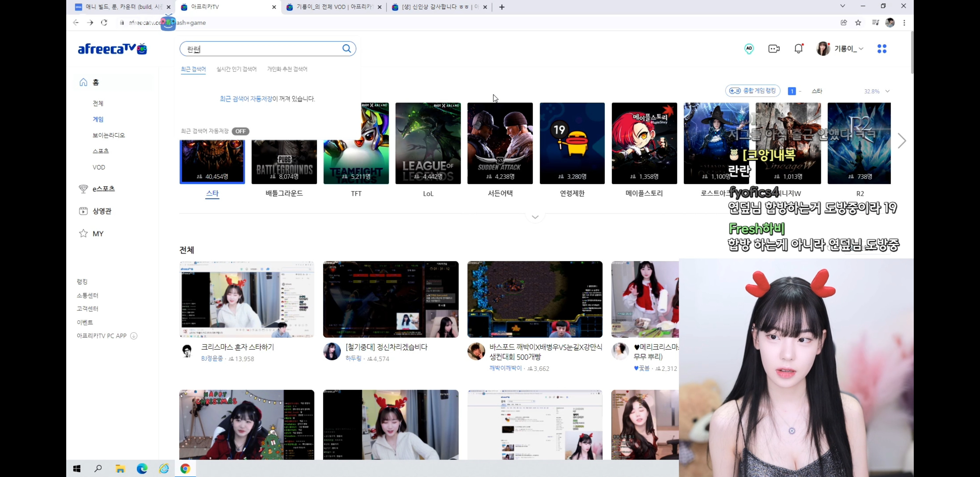Expand the game category list chevron
Image resolution: width=980 pixels, height=477 pixels.
click(535, 217)
